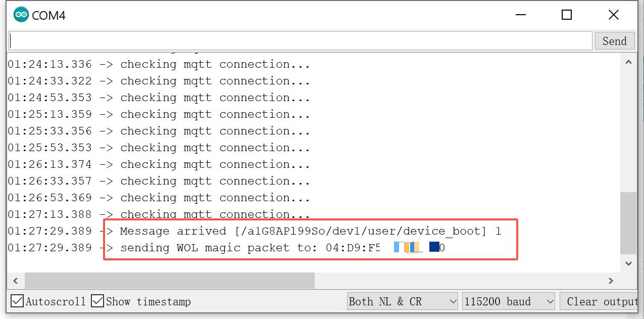Click the Message arrived device_boot log entry
The image size is (644, 319).
308,231
